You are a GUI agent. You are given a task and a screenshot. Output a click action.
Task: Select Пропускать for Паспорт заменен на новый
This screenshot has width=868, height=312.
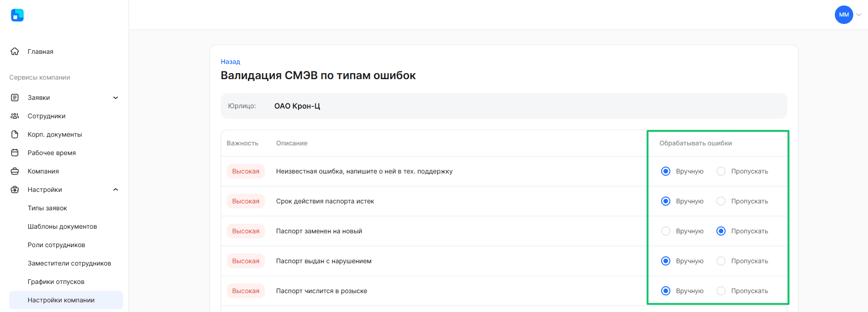click(721, 231)
